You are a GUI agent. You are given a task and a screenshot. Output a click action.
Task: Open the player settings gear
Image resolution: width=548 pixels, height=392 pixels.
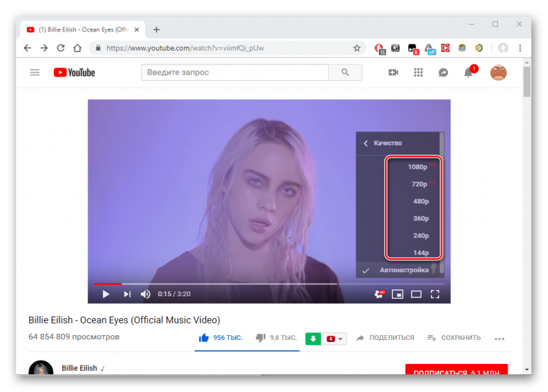point(379,294)
